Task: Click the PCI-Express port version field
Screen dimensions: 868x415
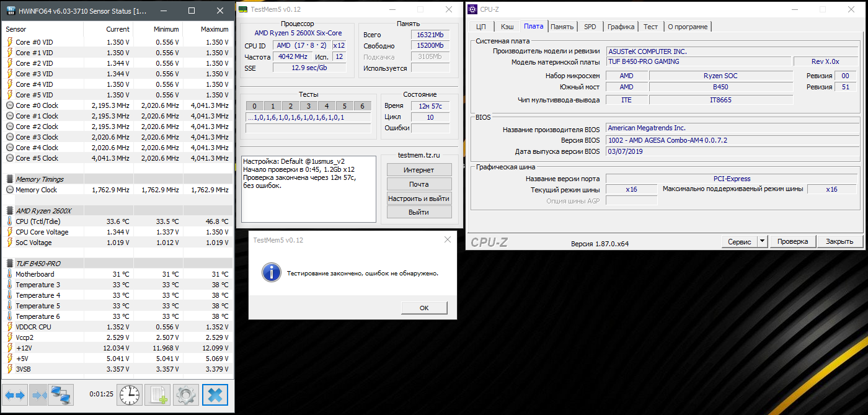Action: tap(732, 179)
